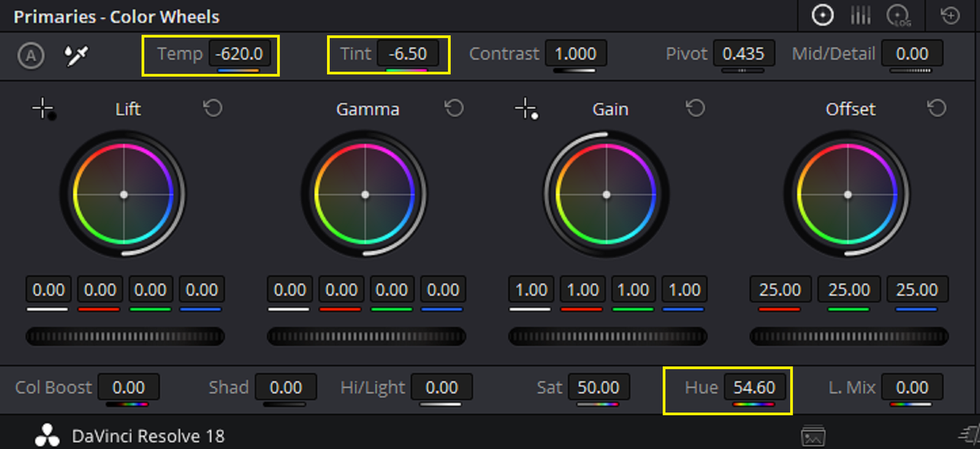Click the Gamma red channel value
This screenshot has height=449, width=980.
(341, 290)
